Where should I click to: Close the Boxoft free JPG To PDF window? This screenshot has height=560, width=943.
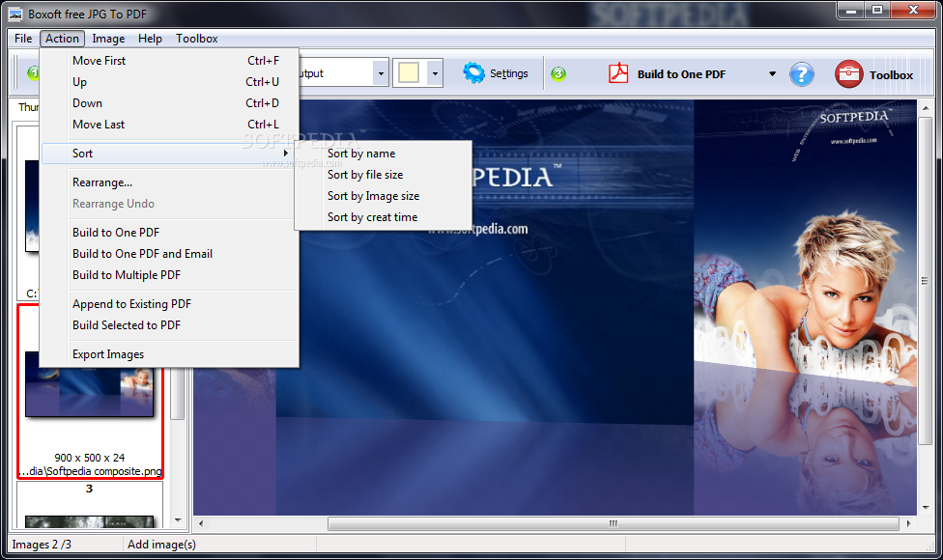(914, 11)
